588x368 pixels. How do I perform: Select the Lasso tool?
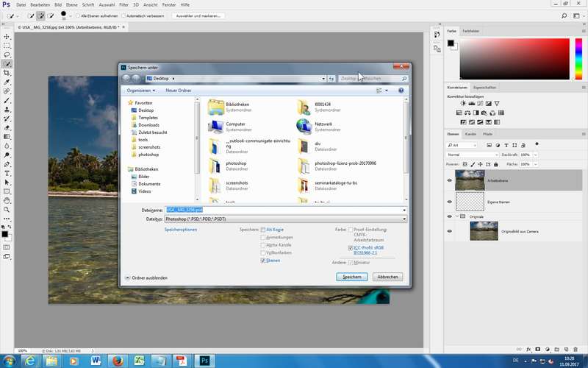[x=7, y=54]
